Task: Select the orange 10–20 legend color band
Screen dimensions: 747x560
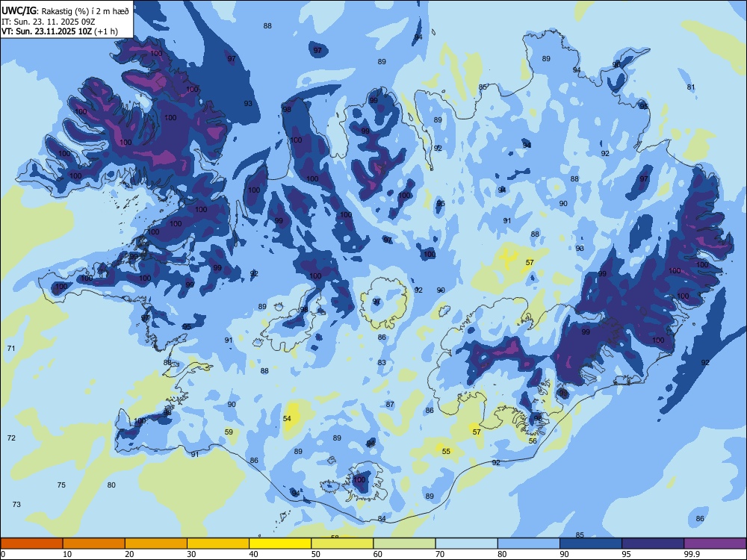Action: point(94,544)
